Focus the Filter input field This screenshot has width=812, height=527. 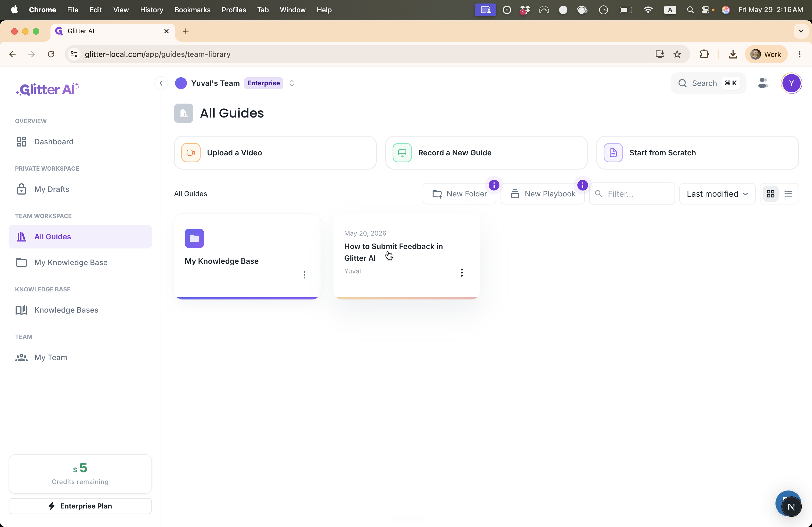(632, 194)
